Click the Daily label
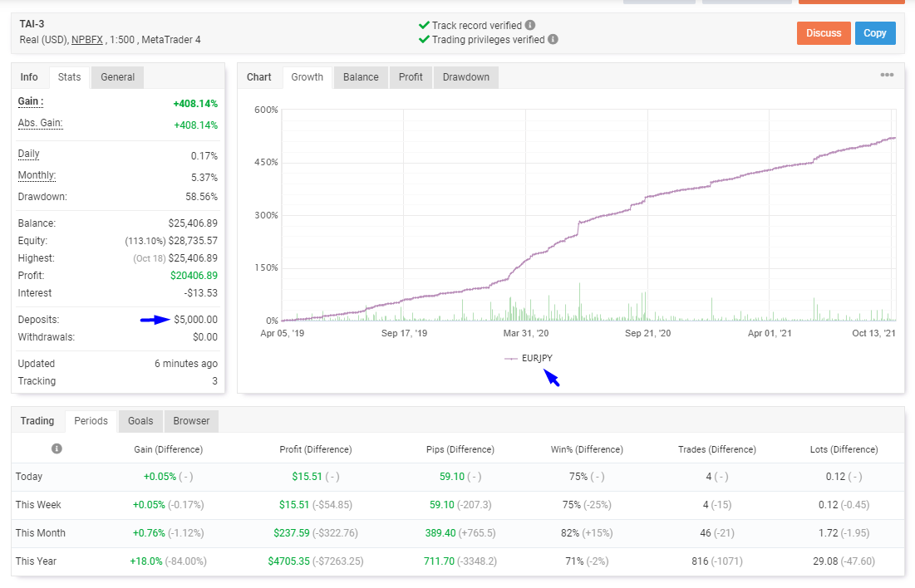Viewport: 915px width, 588px height. click(28, 154)
